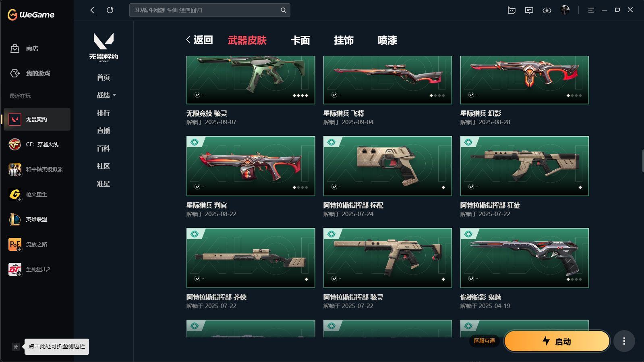Open the message chat icon in the title bar

coord(529,10)
